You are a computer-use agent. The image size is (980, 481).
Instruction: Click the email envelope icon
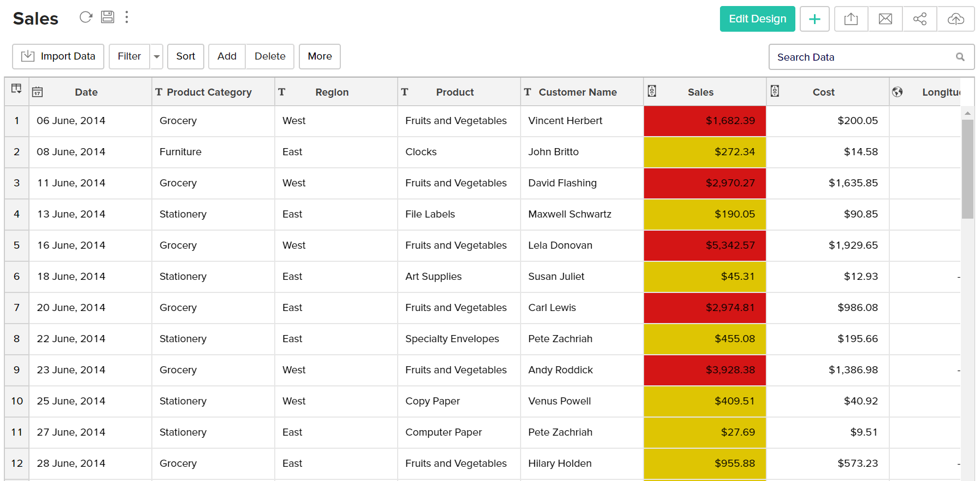[x=885, y=19]
